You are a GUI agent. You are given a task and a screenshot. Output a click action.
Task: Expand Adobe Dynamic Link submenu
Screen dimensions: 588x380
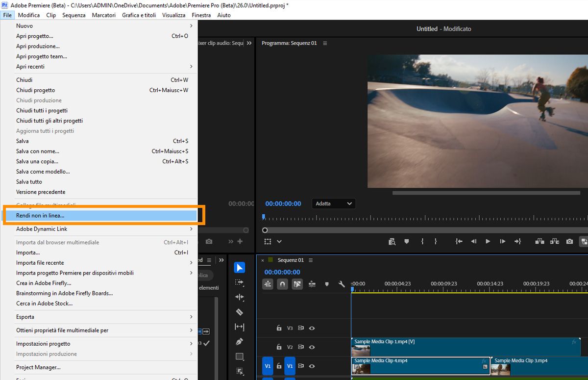click(98, 229)
